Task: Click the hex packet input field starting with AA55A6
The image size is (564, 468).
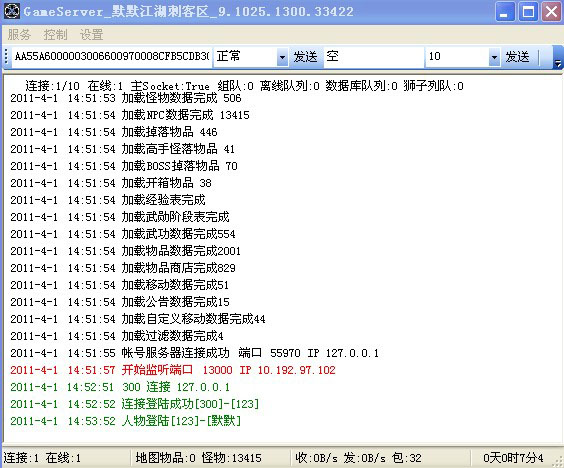Action: [x=111, y=56]
